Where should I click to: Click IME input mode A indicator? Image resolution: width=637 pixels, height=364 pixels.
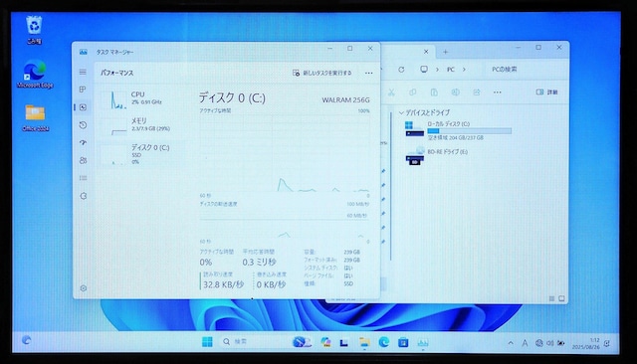coord(525,343)
